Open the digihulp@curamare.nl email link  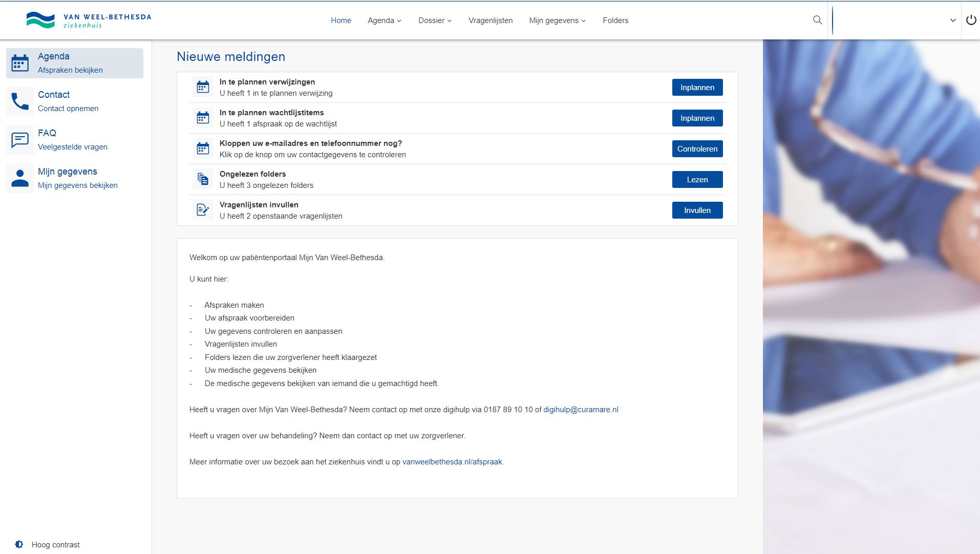(x=581, y=410)
